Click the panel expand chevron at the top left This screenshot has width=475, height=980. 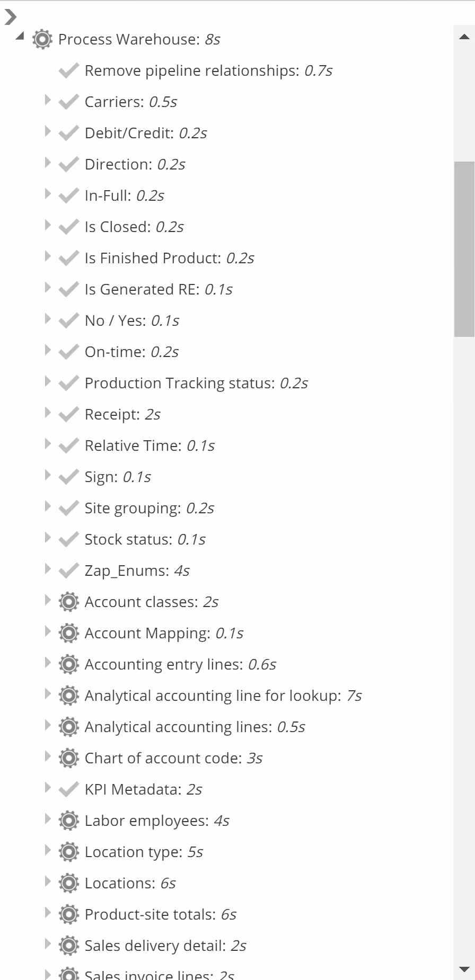pos(10,17)
